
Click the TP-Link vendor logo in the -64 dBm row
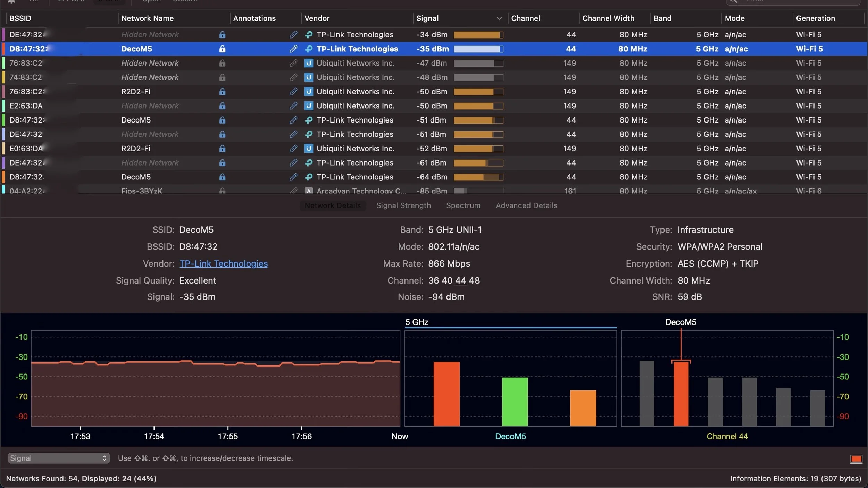pos(309,177)
